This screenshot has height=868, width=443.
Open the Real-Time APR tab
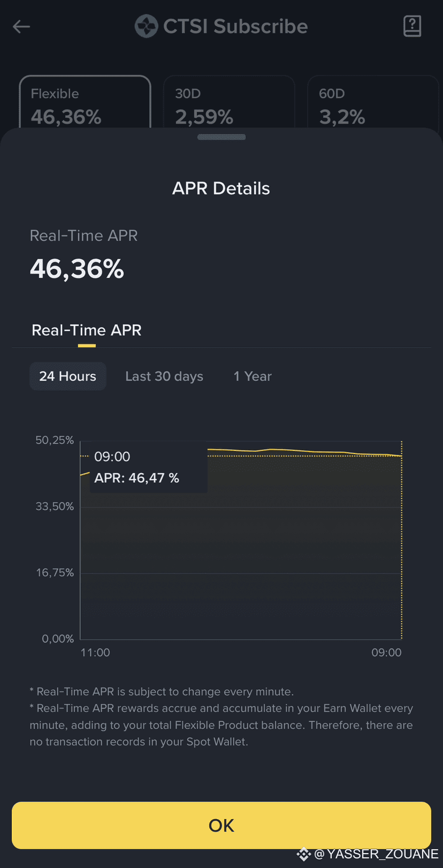pos(86,330)
